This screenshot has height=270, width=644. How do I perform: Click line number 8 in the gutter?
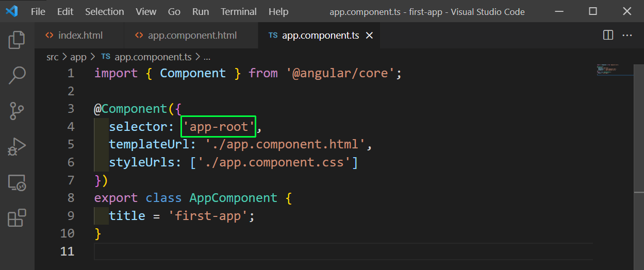click(x=71, y=198)
